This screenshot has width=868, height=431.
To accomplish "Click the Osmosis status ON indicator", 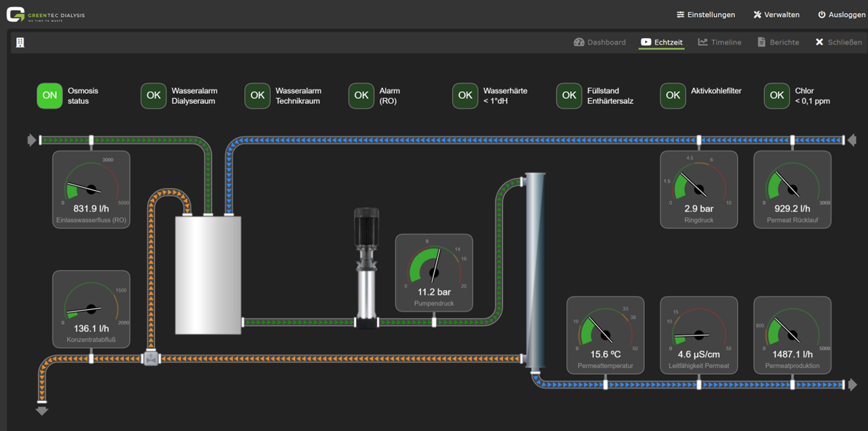I will point(50,96).
